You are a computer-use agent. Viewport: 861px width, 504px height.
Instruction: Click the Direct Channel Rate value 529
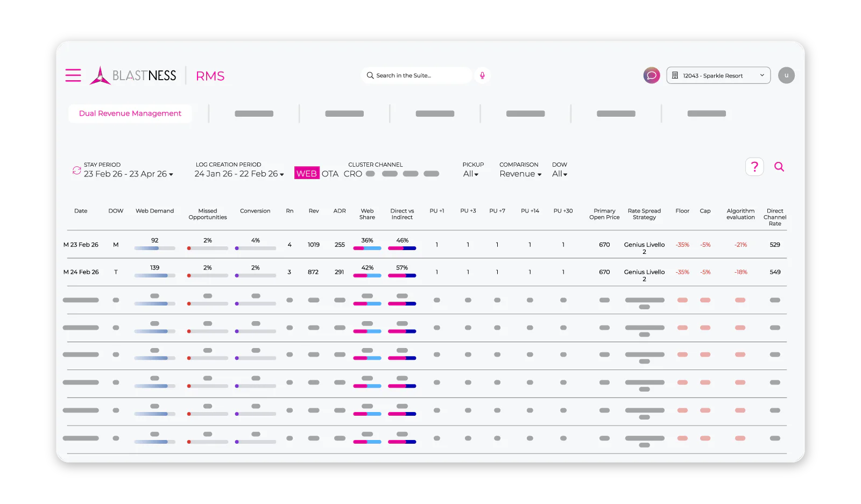[775, 245]
